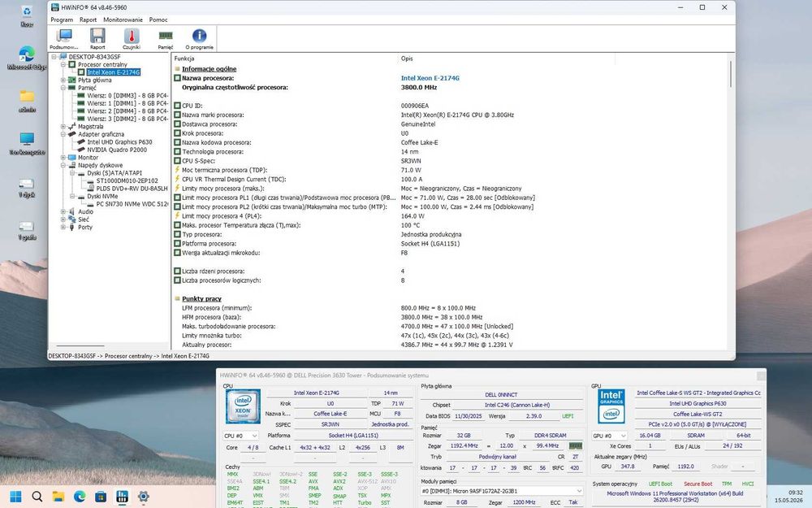
Task: Select the PC SN730 NVMe WDC drive
Action: tap(132, 204)
